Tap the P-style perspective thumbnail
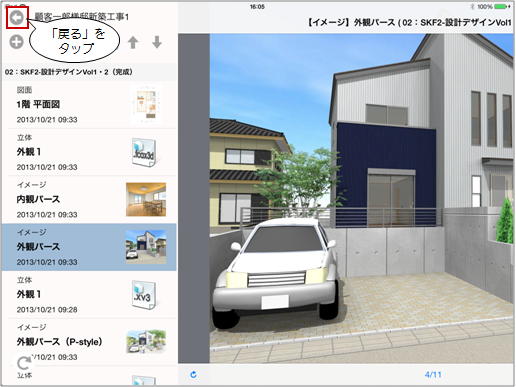Screen dimensions: 516x387 click(x=146, y=342)
